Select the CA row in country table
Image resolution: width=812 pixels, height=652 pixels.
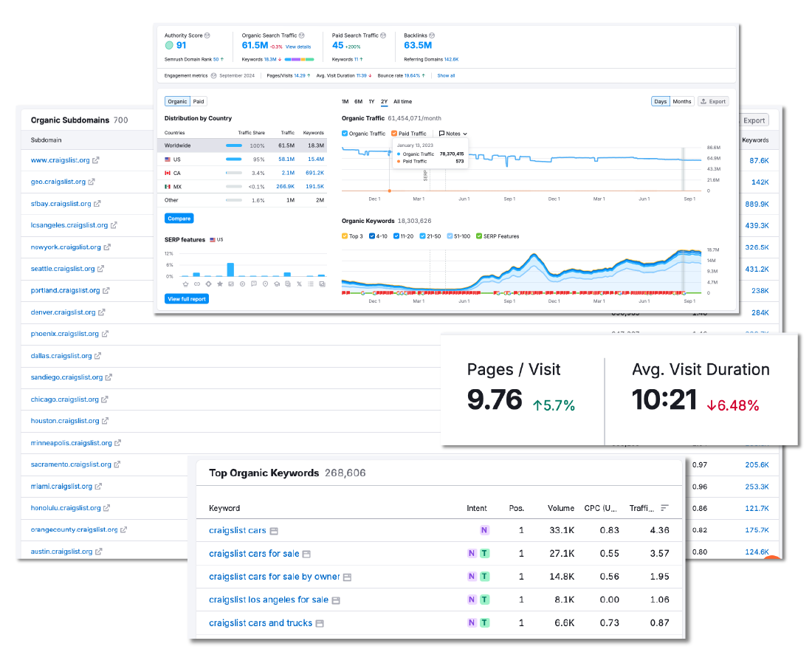click(242, 173)
